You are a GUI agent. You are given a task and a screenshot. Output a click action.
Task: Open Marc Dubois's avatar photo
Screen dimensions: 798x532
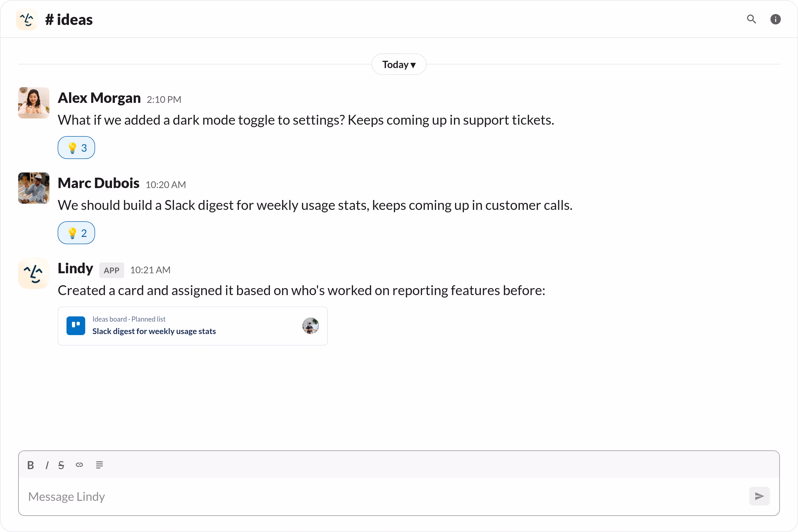point(34,188)
